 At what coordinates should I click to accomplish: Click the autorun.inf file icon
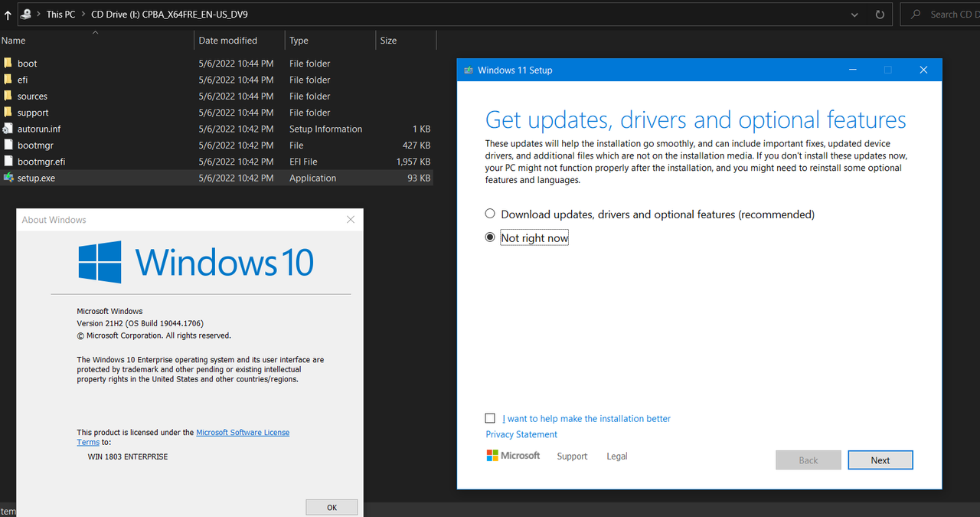point(8,129)
